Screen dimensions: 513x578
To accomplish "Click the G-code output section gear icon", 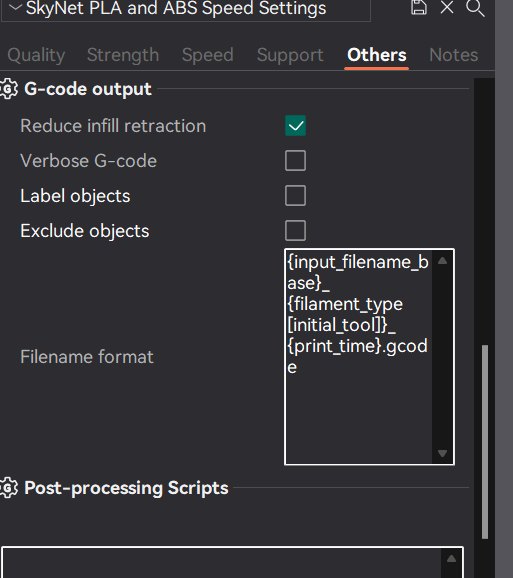I will pos(8,89).
